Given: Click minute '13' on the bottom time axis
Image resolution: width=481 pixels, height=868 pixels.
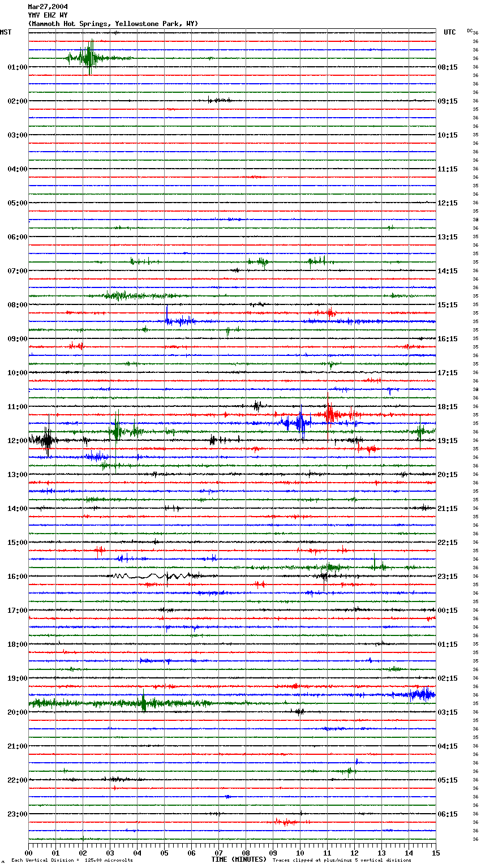Looking at the screenshot, I should pos(381,853).
